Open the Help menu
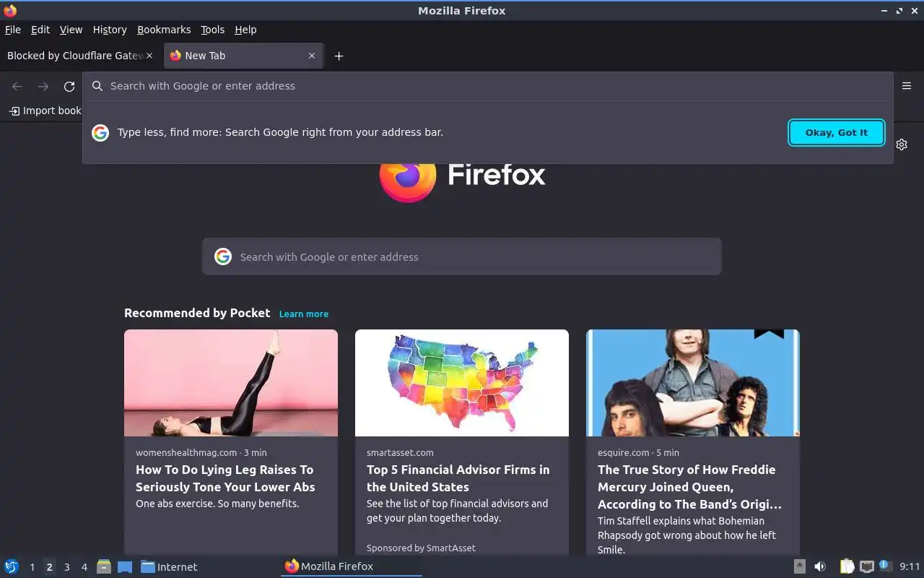This screenshot has height=578, width=924. click(x=245, y=30)
